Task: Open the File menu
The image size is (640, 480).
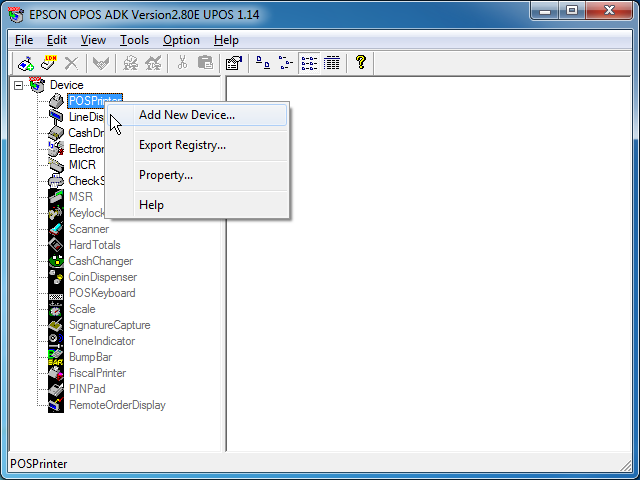Action: [24, 40]
